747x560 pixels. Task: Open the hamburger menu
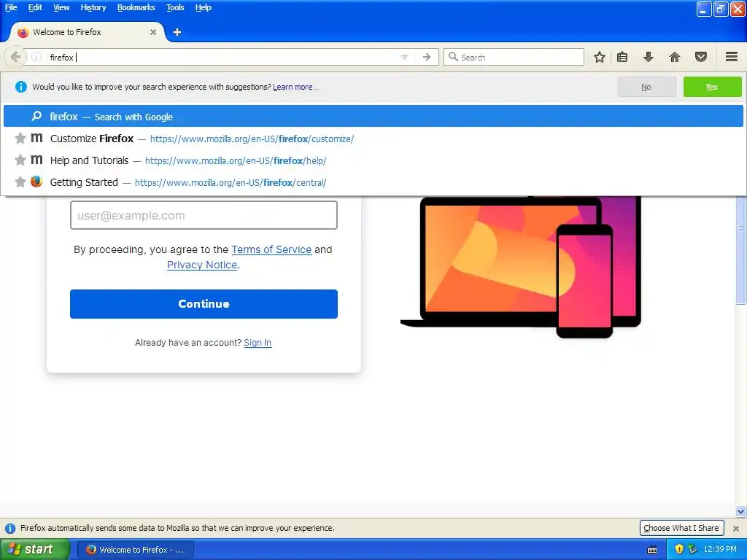point(732,57)
